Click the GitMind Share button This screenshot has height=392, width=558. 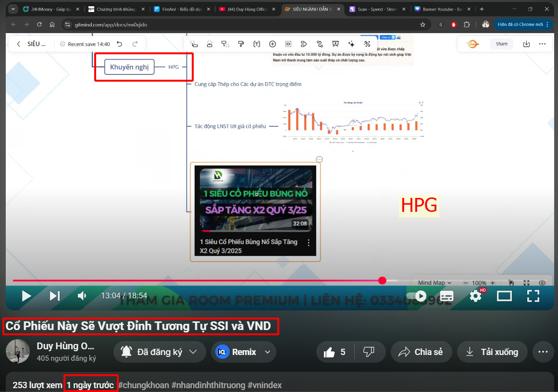click(502, 44)
